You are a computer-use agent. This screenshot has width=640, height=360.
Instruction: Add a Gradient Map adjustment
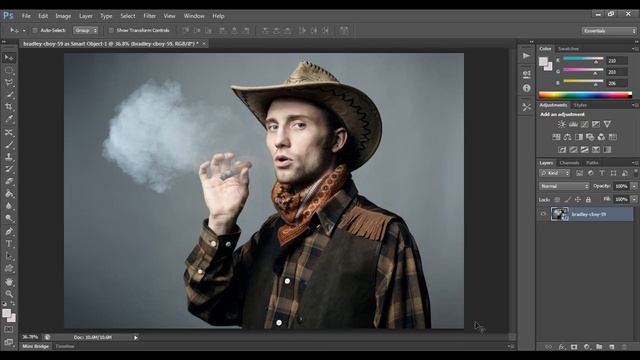click(607, 150)
